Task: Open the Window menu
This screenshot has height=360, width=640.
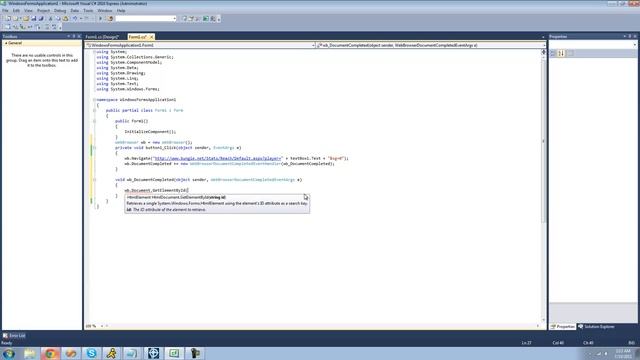Action: (105, 11)
